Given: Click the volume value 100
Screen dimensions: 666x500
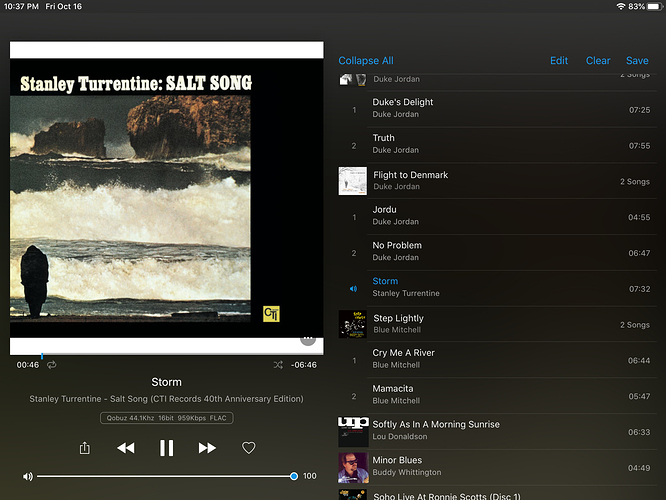Looking at the screenshot, I should pos(310,476).
